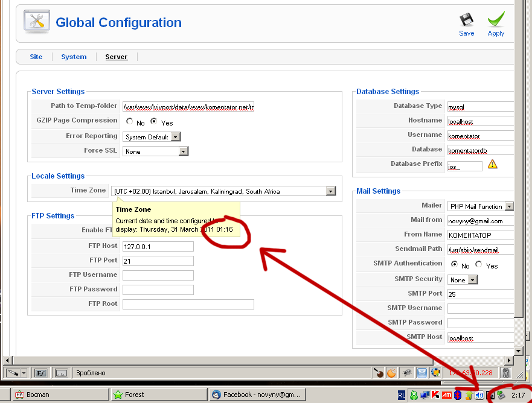Click the mail envelope icon in status bar
Viewport: 532px width, 403px height.
coord(422,373)
